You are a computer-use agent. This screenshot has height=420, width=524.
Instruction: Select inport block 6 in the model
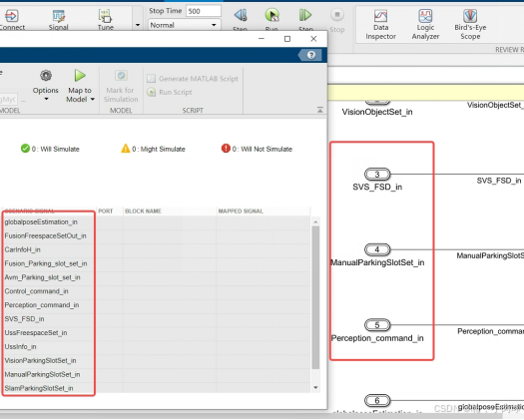pos(377,400)
